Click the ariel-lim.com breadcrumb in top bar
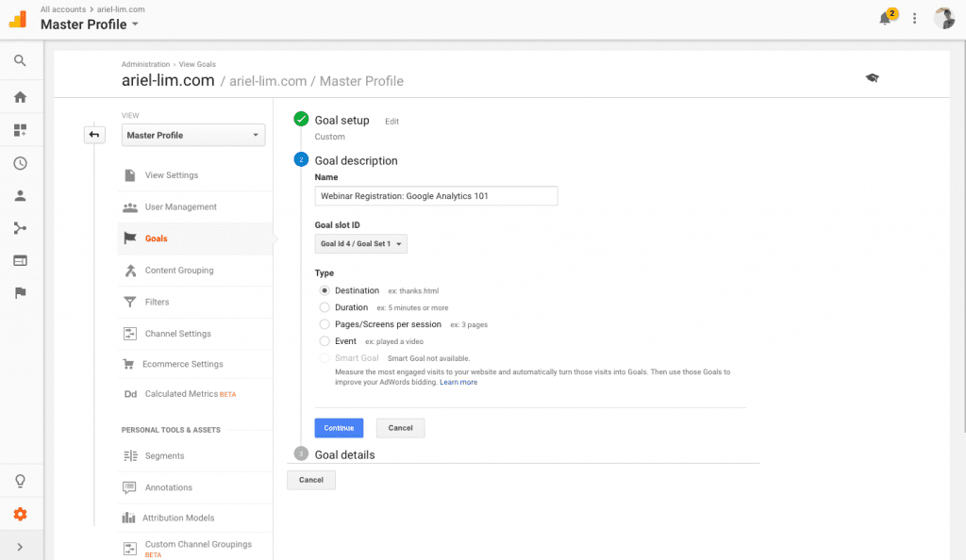The image size is (966, 560). (x=121, y=9)
